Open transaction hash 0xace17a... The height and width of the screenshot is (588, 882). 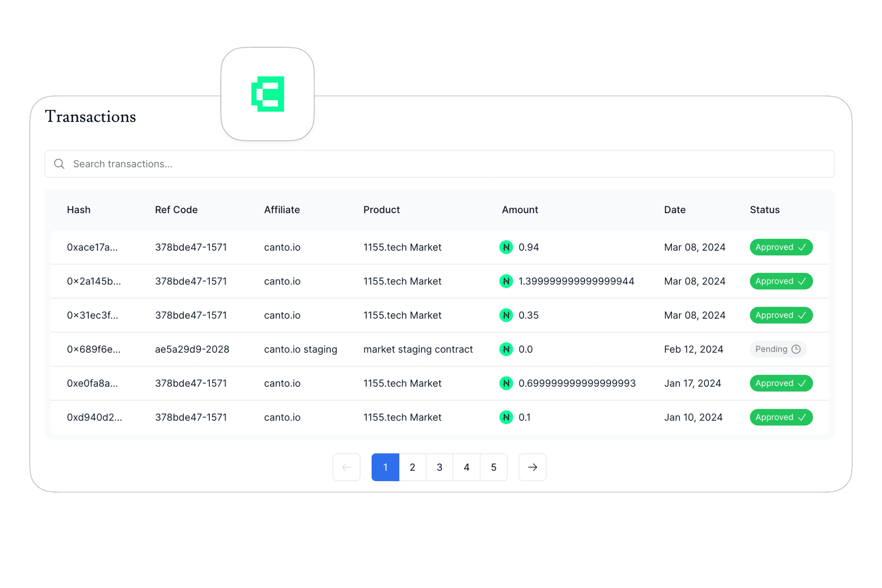click(x=92, y=247)
